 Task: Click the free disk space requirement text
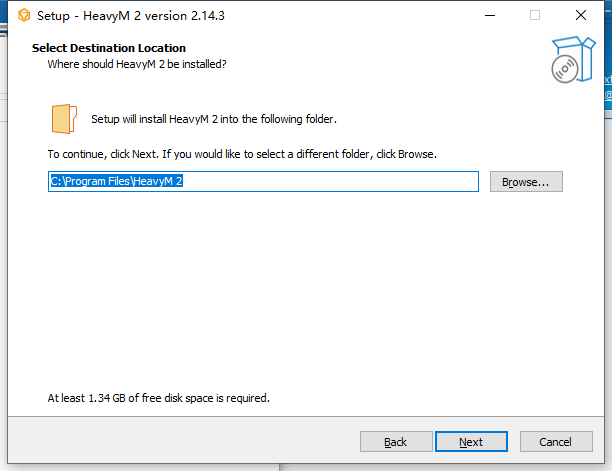158,398
